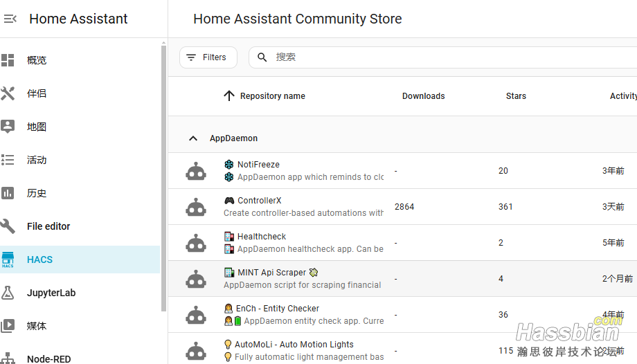The width and height of the screenshot is (637, 364).
Task: Sort by Repository name arrow
Action: (229, 96)
